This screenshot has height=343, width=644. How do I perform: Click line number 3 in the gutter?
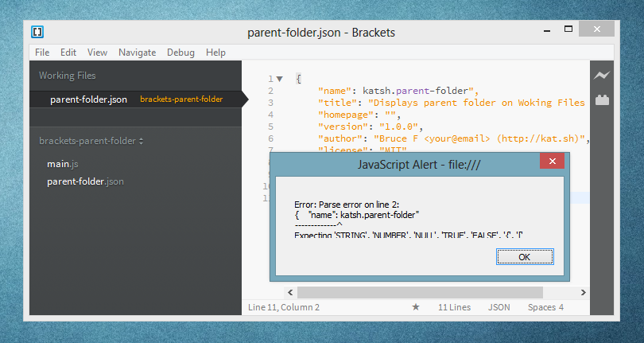(270, 103)
